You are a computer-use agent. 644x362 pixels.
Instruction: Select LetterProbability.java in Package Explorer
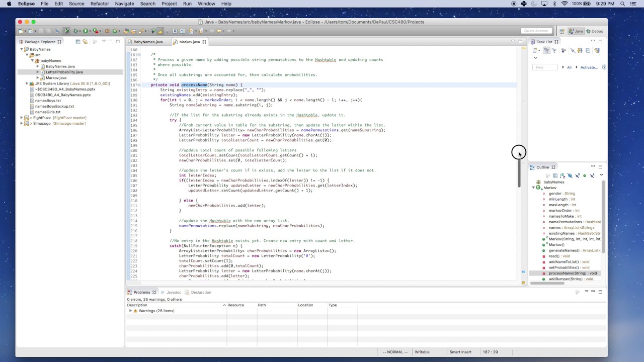click(64, 72)
